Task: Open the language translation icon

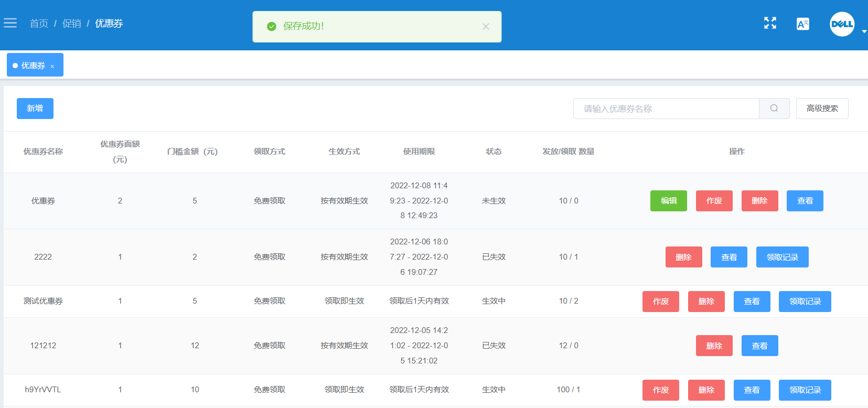Action: 802,24
